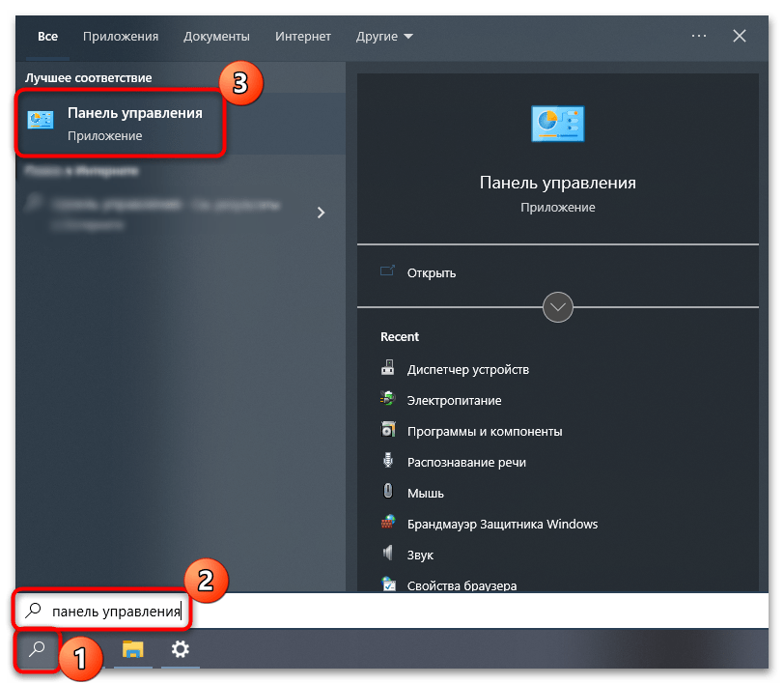Open File Explorer from the taskbar
This screenshot has height=684, width=784.
click(133, 649)
